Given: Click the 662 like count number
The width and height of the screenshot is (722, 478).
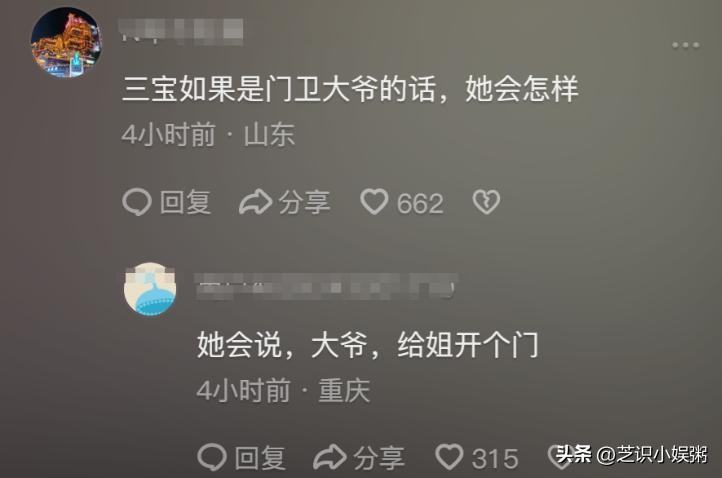Looking at the screenshot, I should point(420,203).
